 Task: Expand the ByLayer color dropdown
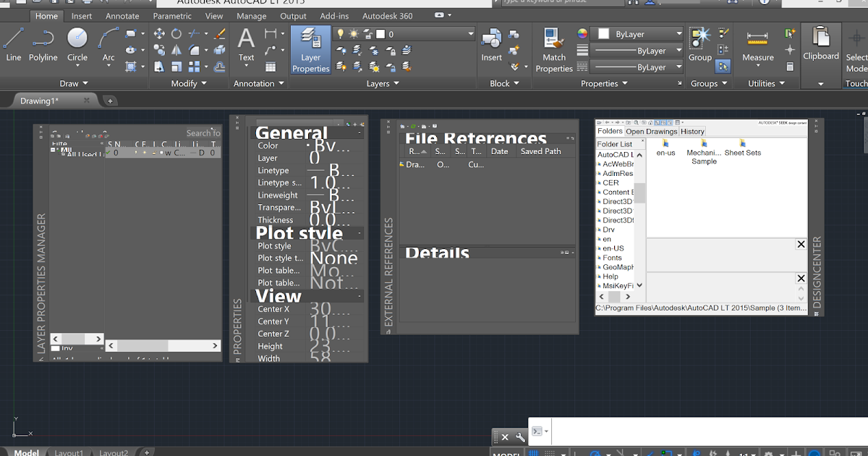pyautogui.click(x=678, y=34)
